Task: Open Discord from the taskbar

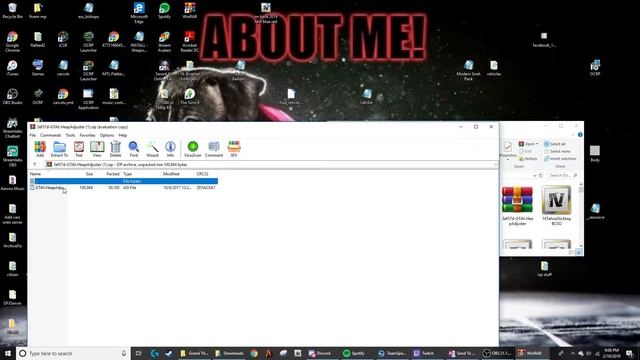Action: pos(320,353)
